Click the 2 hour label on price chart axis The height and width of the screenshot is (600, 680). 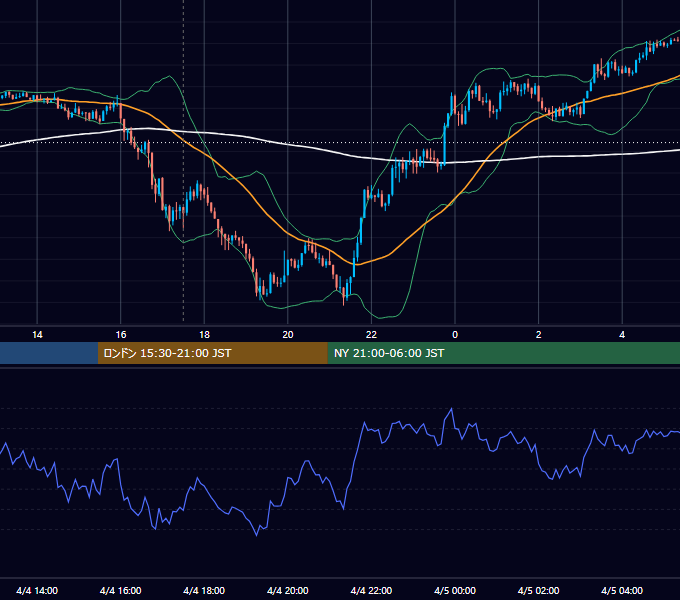pos(539,335)
